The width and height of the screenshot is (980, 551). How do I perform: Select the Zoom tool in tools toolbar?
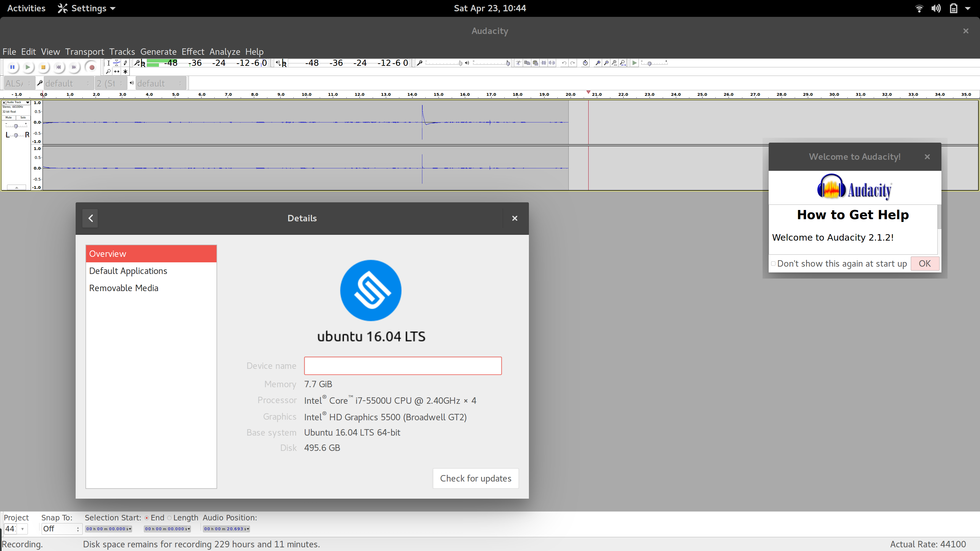pyautogui.click(x=108, y=72)
